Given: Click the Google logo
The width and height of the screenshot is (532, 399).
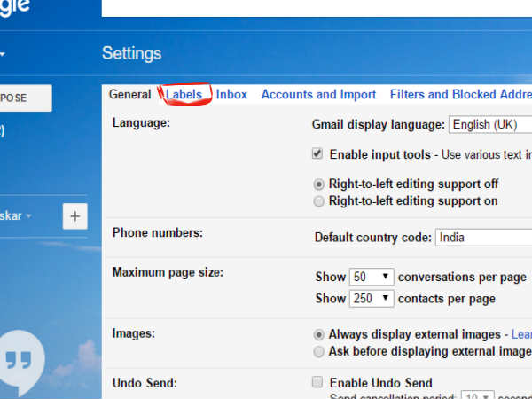Looking at the screenshot, I should pos(16,7).
